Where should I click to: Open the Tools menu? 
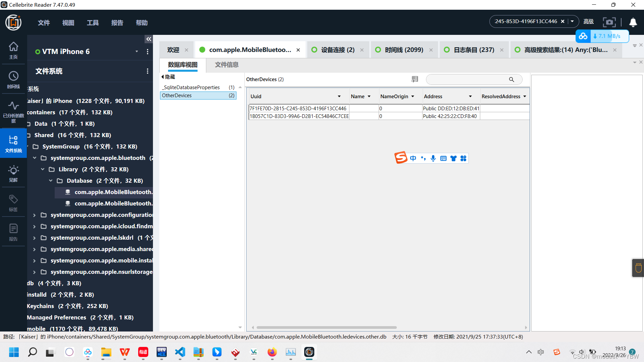(93, 23)
